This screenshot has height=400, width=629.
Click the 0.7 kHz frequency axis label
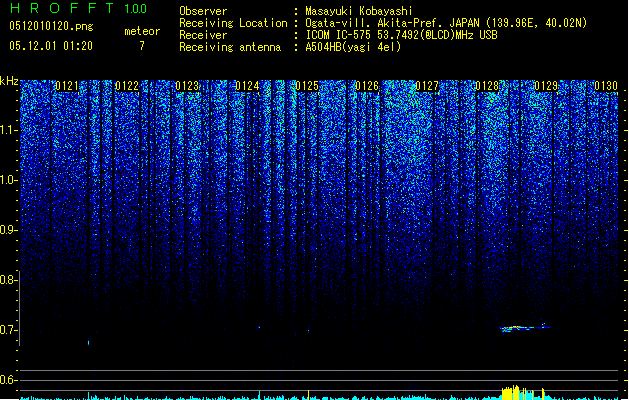(x=9, y=330)
